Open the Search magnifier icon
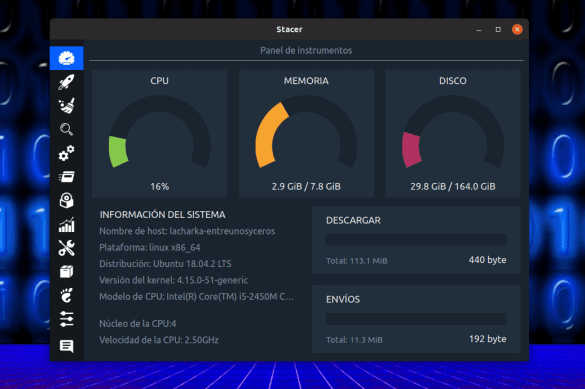 click(66, 129)
